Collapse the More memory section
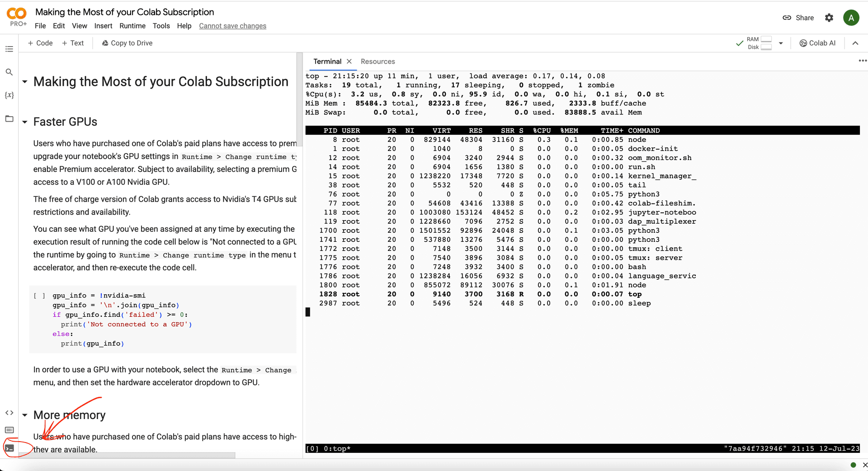This screenshot has height=471, width=868. pos(25,415)
